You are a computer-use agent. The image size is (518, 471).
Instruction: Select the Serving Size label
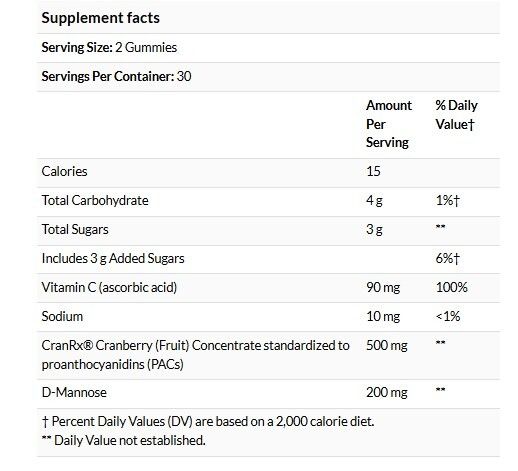click(x=77, y=48)
